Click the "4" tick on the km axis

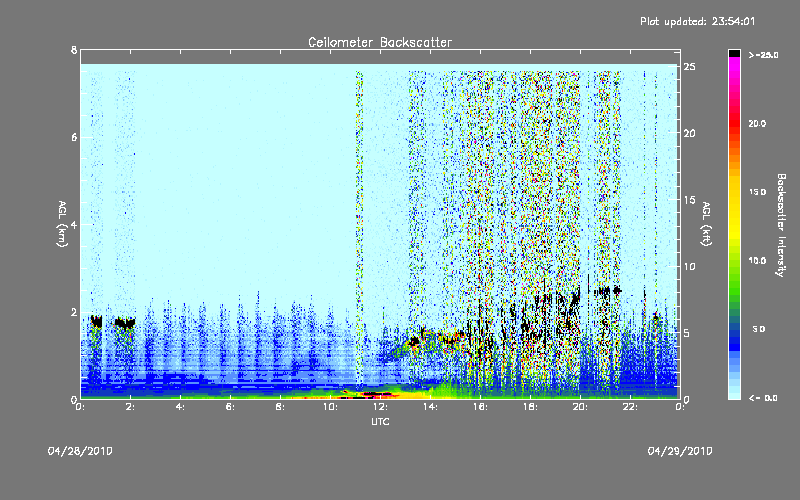tap(74, 224)
